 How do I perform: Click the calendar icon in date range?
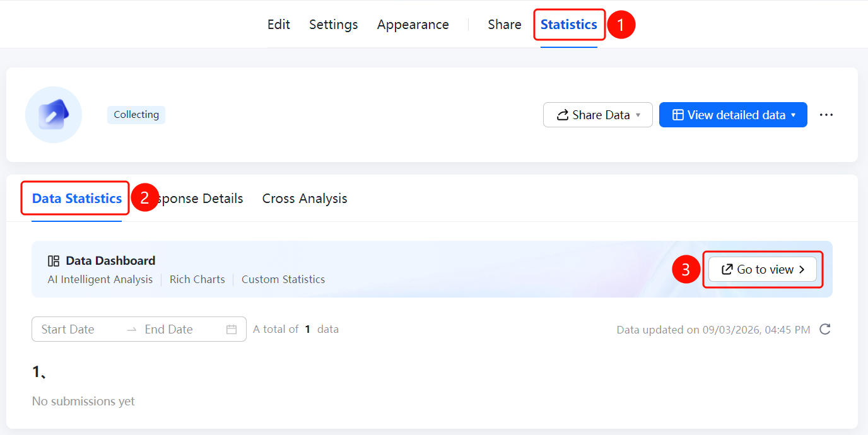pyautogui.click(x=232, y=329)
